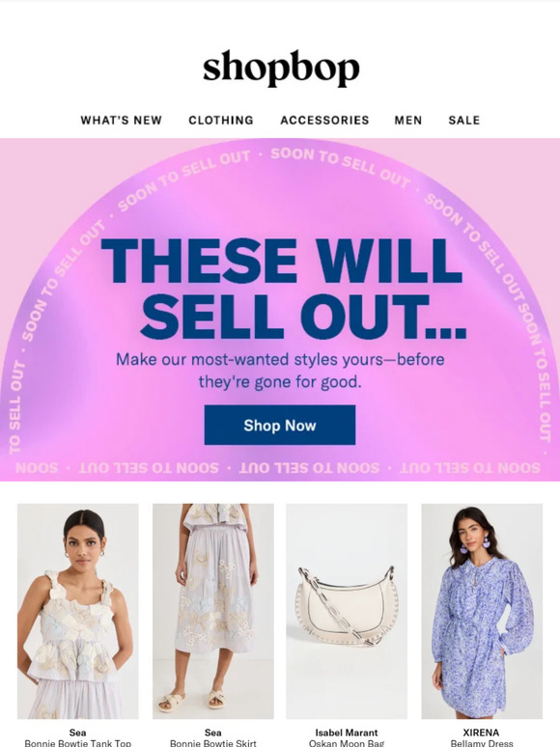
Task: Click the Bonnie Bowtie Tank Top name
Action: tap(77, 743)
